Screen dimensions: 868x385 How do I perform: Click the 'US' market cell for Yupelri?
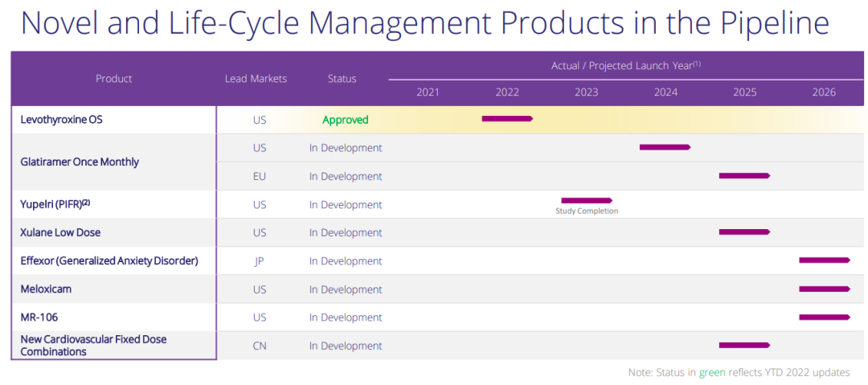(260, 204)
